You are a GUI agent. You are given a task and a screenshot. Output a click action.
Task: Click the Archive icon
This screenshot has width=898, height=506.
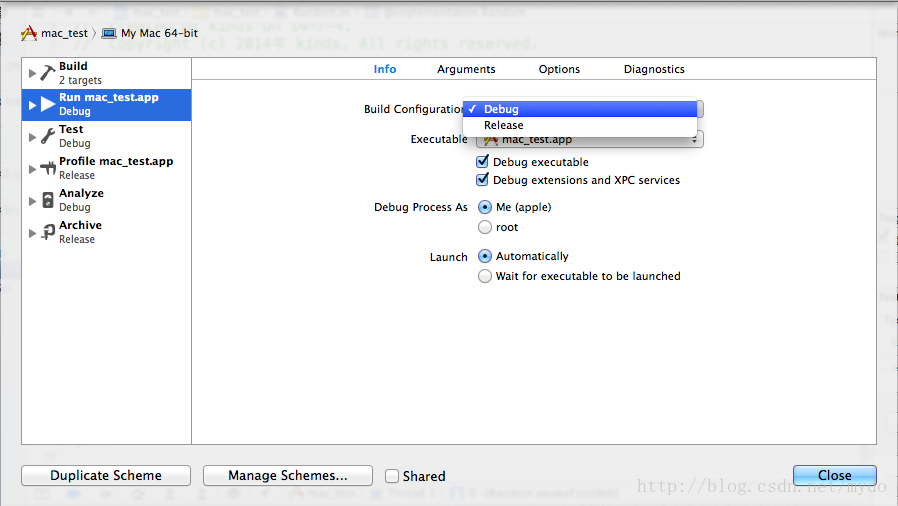pyautogui.click(x=48, y=232)
